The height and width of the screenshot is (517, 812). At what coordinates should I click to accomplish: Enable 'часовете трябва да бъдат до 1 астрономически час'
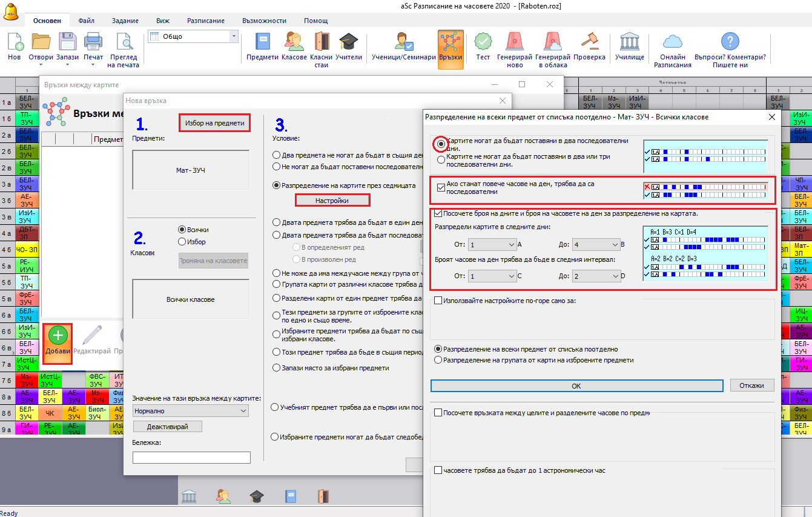click(438, 470)
